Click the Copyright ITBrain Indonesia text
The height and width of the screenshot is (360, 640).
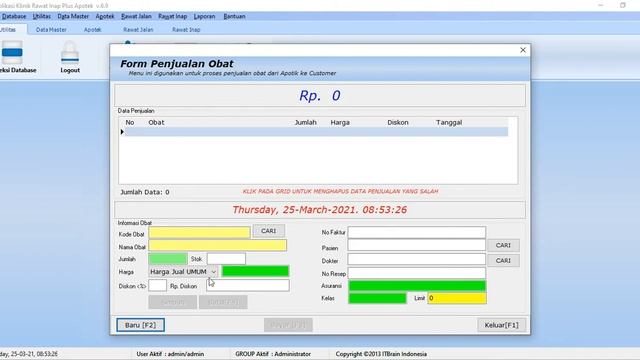click(381, 354)
